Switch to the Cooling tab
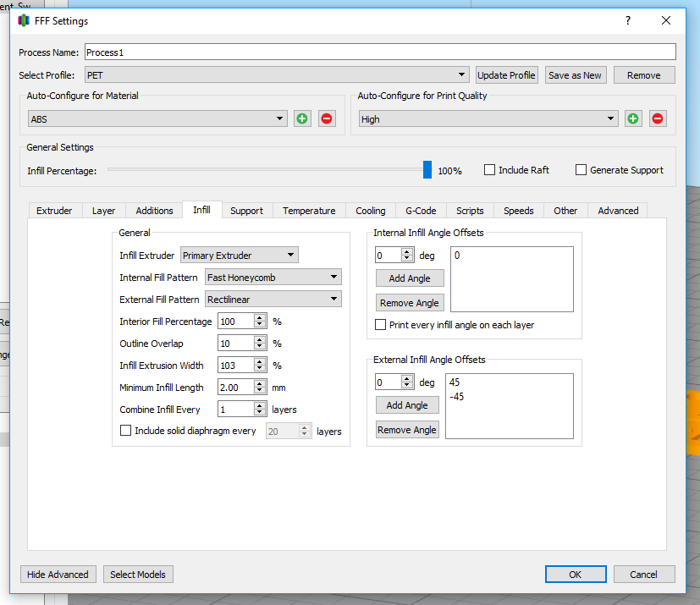The width and height of the screenshot is (700, 605). tap(371, 211)
